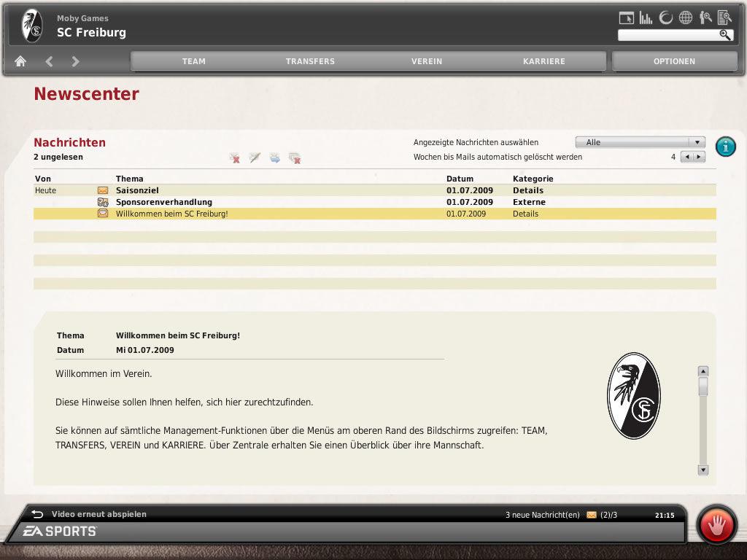This screenshot has height=560, width=747.
Task: Click the Mi 01.07.2009 date in message details
Action: point(145,350)
